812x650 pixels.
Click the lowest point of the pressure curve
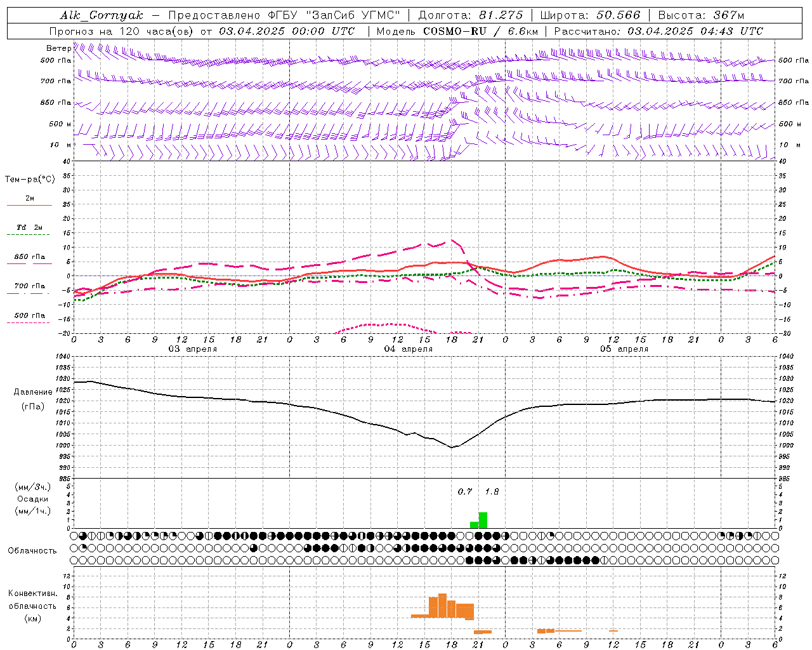click(452, 448)
